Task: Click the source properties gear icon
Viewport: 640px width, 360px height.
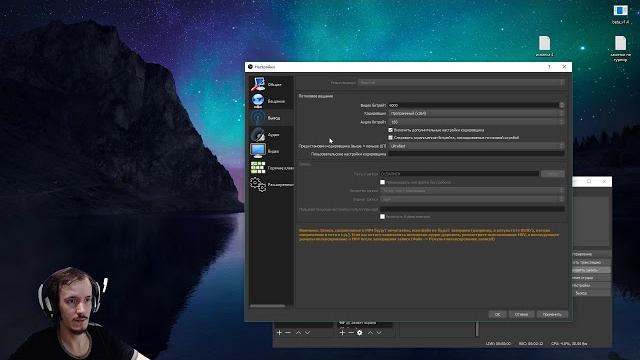Action: click(x=360, y=333)
